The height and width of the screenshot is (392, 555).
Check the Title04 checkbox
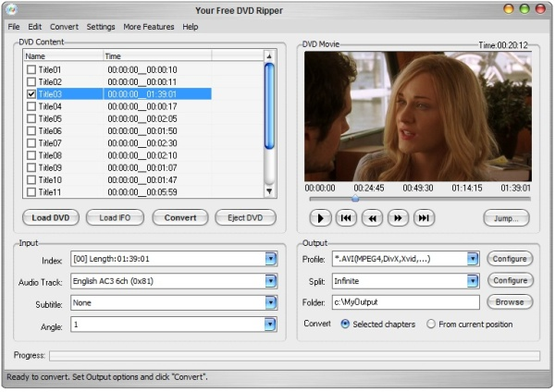(x=31, y=106)
